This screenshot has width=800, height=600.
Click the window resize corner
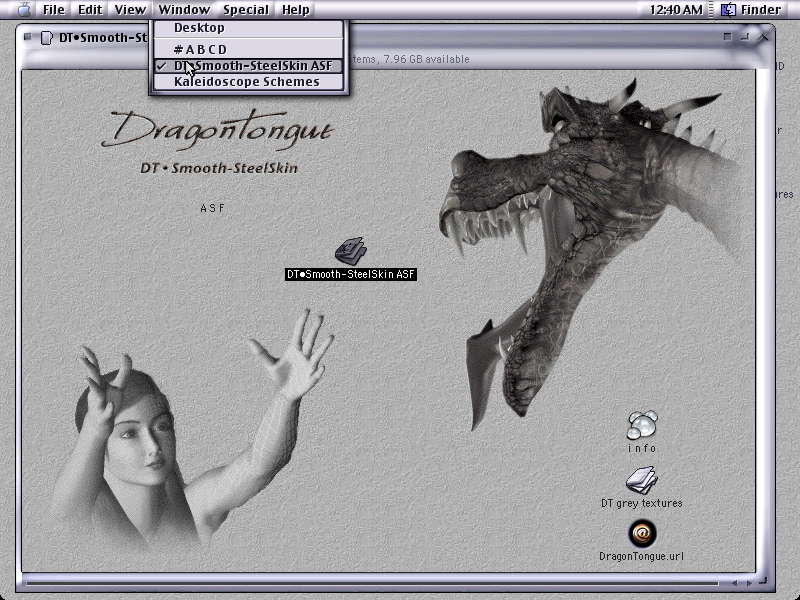tap(763, 581)
